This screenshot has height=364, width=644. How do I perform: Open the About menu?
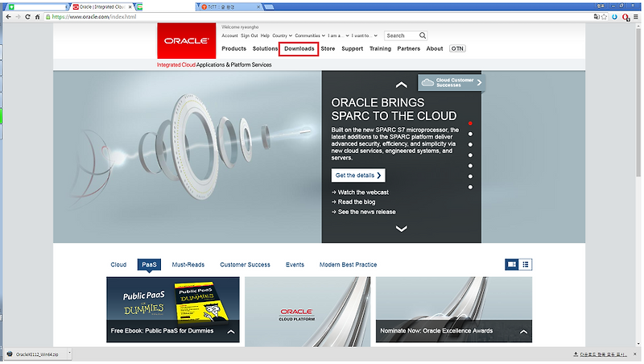435,48
